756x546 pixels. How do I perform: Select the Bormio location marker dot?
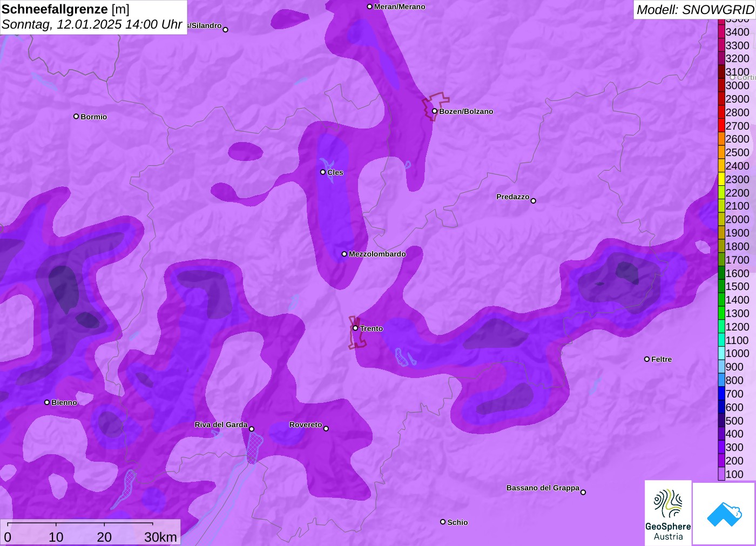pos(76,117)
